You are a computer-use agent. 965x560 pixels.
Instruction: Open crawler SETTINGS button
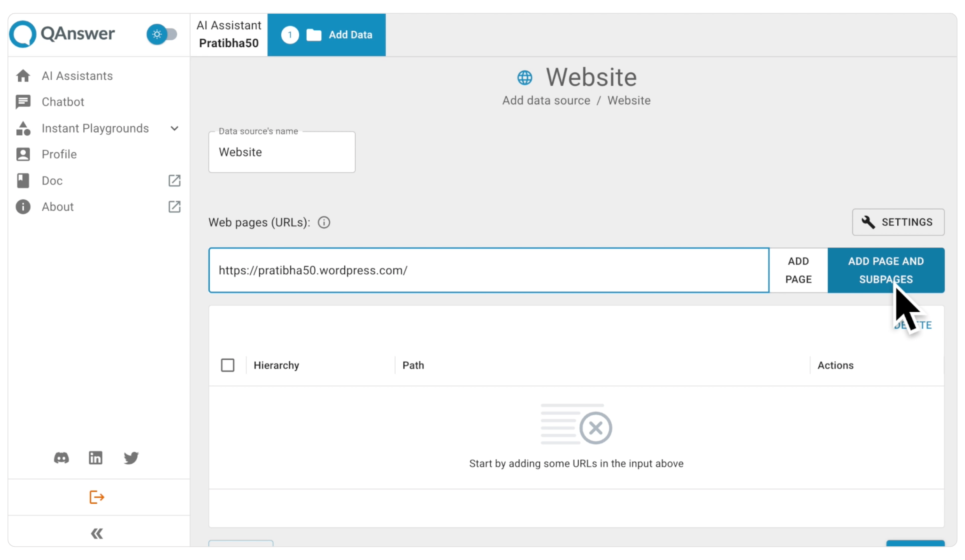(898, 222)
